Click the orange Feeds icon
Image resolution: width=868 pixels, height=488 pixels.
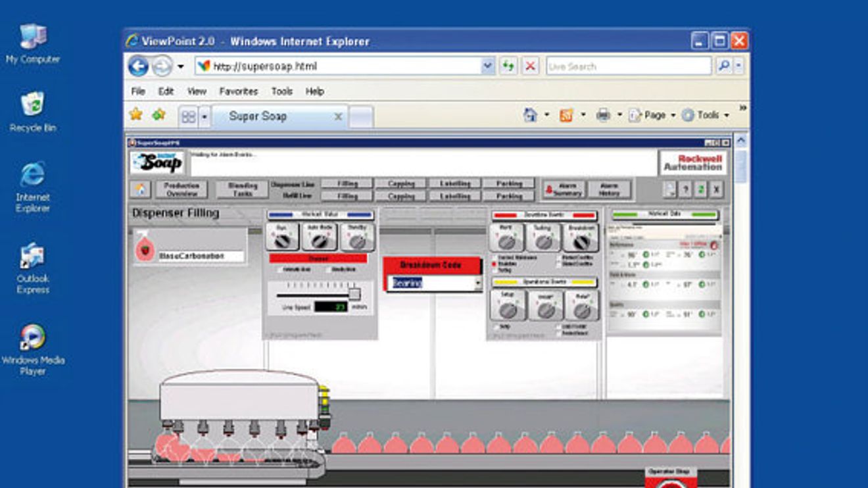pyautogui.click(x=566, y=115)
